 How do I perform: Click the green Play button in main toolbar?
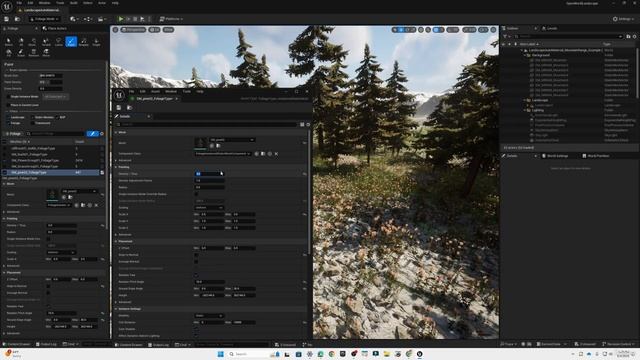coord(120,19)
